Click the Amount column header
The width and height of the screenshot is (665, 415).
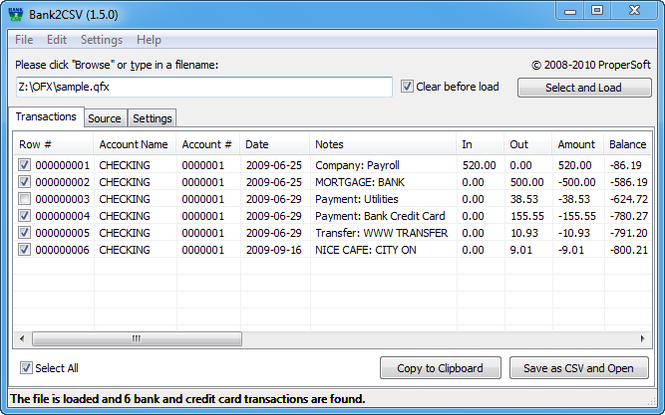578,145
